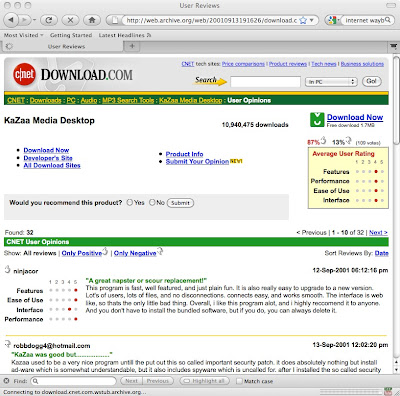
Task: Click the site Search text field
Action: 265,82
